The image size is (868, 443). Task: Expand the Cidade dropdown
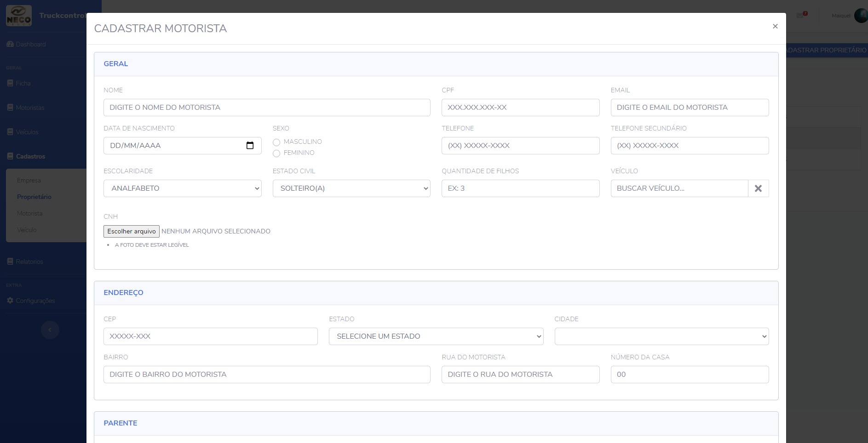661,336
